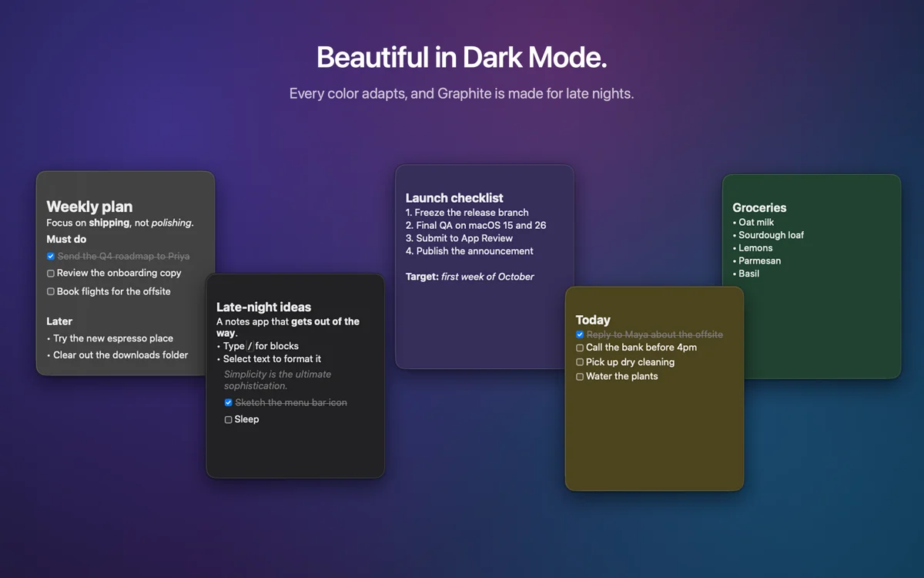Click 'Focus on shipping, not polishing' line
This screenshot has width=924, height=578.
pyautogui.click(x=120, y=223)
